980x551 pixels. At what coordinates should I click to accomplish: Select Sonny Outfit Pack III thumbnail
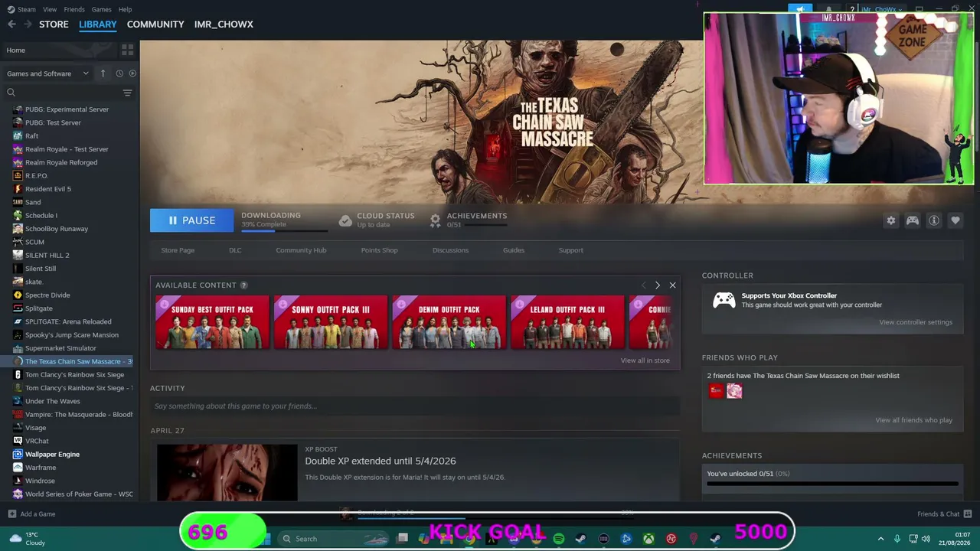coord(331,322)
